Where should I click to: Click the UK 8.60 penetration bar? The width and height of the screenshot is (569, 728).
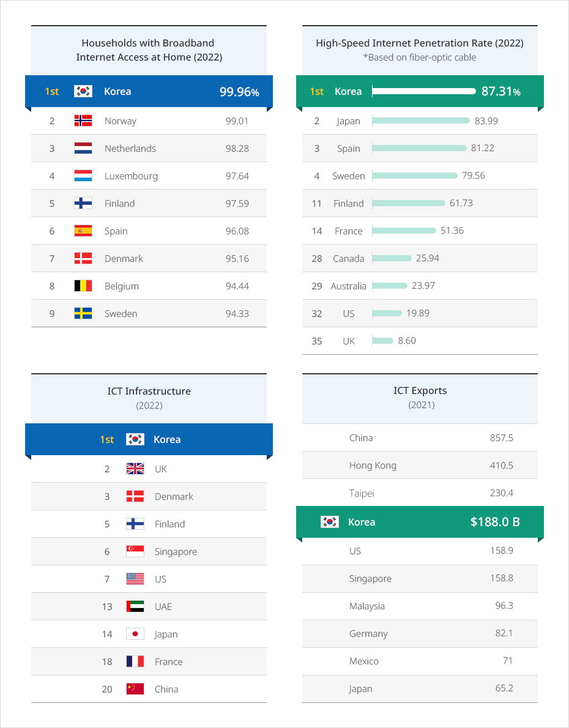383,341
